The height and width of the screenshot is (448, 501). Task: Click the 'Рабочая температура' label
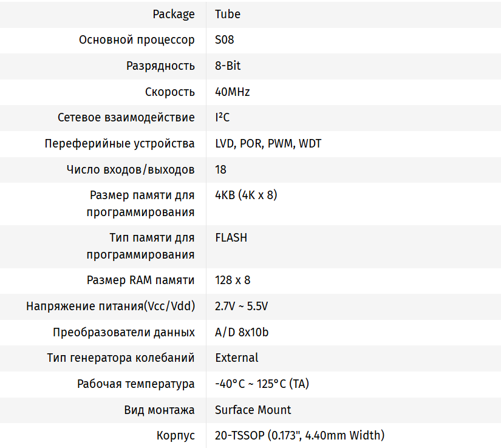(x=136, y=384)
